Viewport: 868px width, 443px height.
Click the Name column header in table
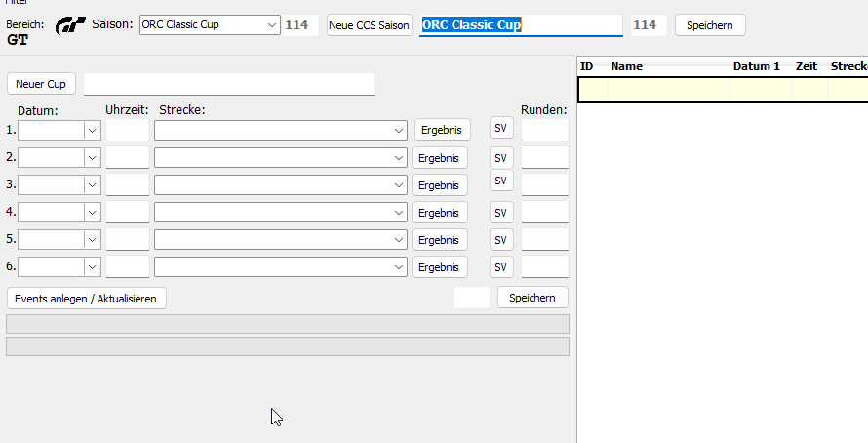point(627,66)
